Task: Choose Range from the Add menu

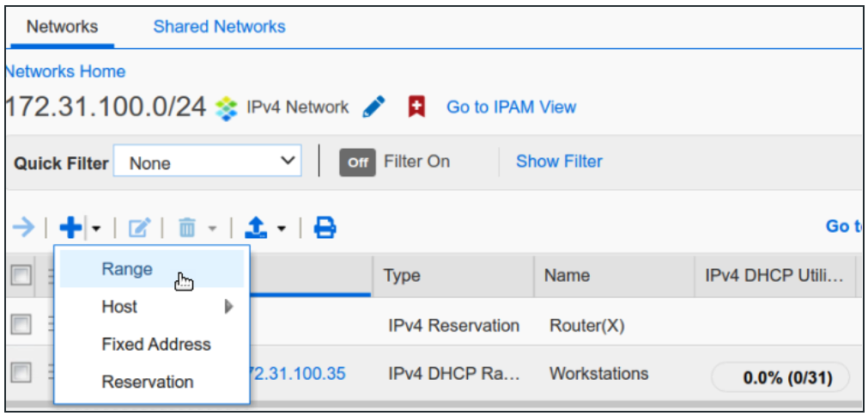Action: (x=127, y=269)
